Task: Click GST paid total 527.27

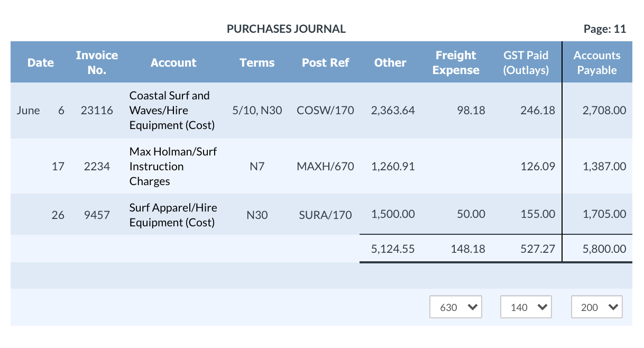Action: point(538,249)
